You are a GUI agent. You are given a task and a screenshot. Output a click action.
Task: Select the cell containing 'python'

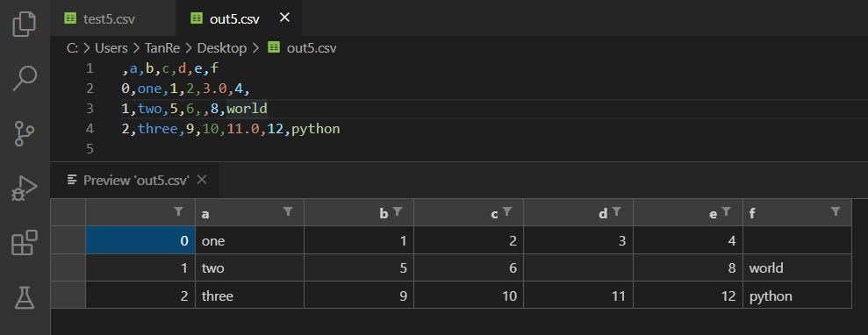pyautogui.click(x=797, y=296)
